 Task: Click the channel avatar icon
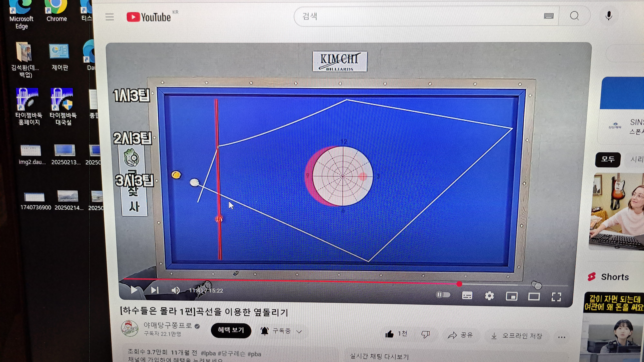click(129, 328)
